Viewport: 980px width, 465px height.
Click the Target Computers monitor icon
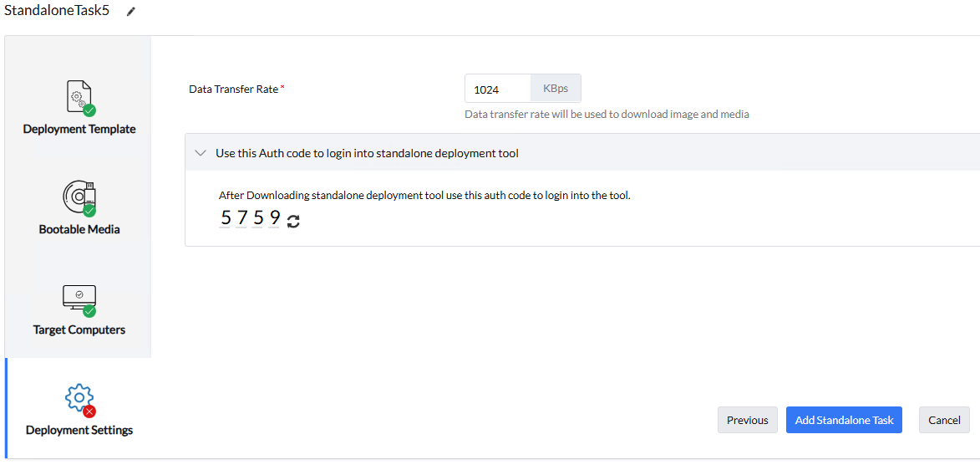(78, 296)
